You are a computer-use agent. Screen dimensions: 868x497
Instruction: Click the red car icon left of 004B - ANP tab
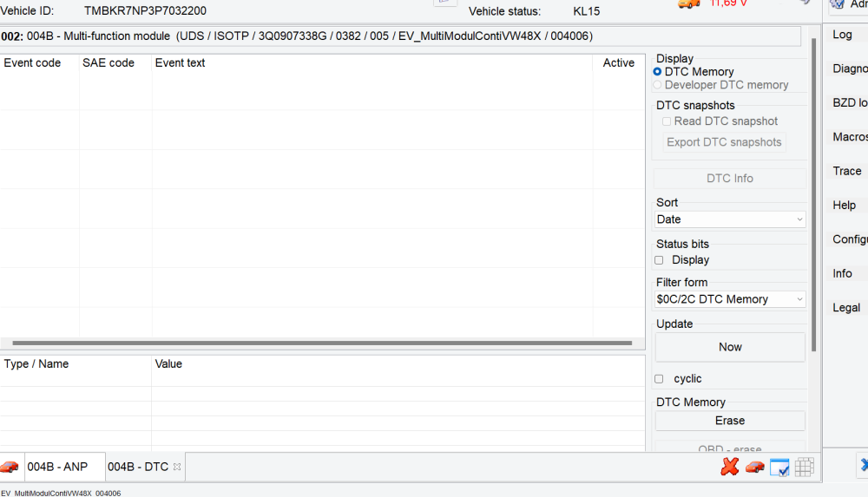click(10, 467)
